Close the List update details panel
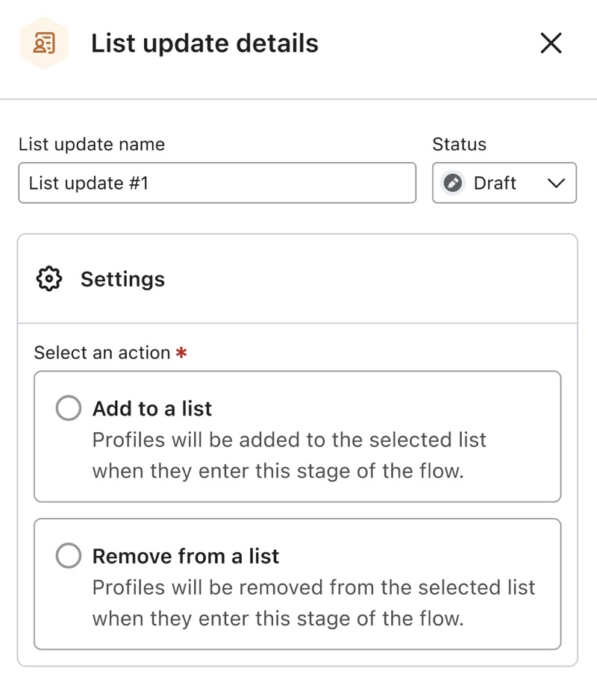 (551, 43)
